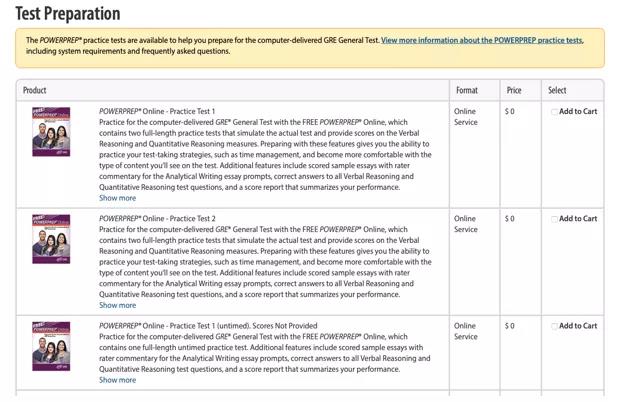624x402 pixels.
Task: Click the POWERPREP Practice Test 2 product image
Action: tap(51, 238)
